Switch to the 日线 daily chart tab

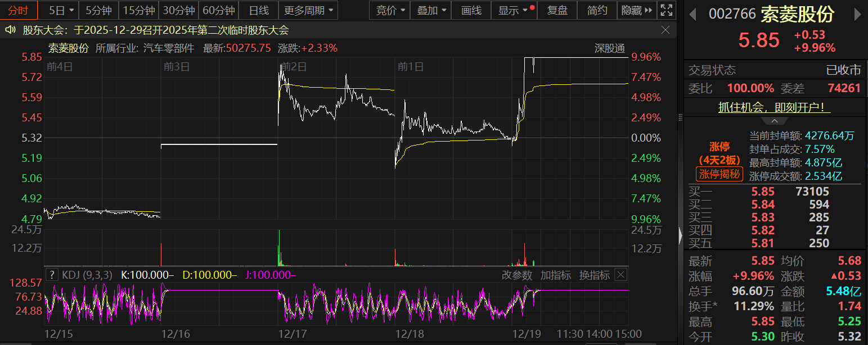click(259, 10)
